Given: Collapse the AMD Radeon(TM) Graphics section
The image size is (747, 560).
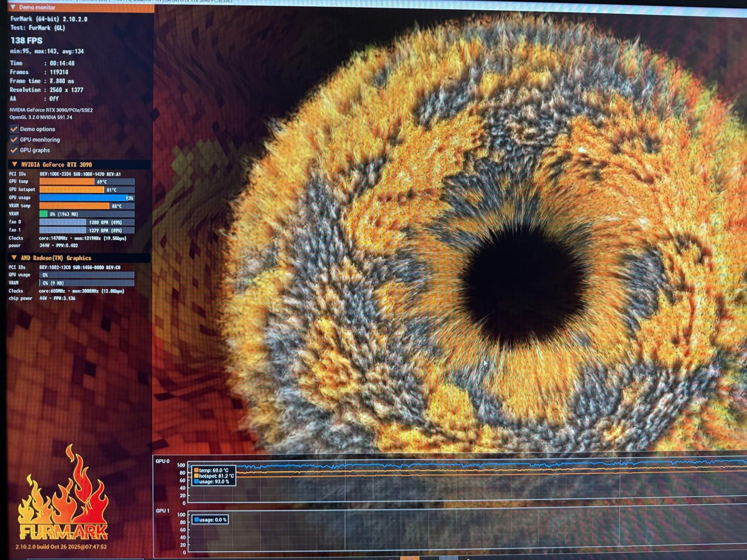Looking at the screenshot, I should pos(14,258).
